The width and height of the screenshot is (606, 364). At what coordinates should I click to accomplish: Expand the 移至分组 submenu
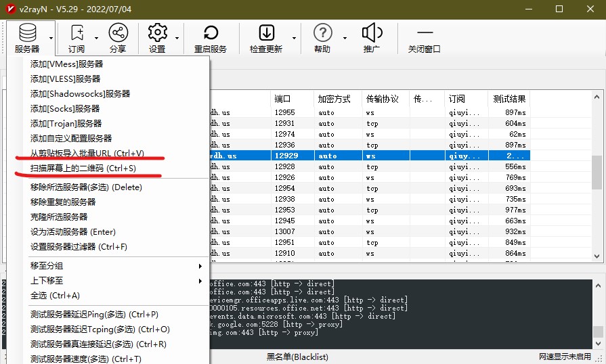pos(115,266)
